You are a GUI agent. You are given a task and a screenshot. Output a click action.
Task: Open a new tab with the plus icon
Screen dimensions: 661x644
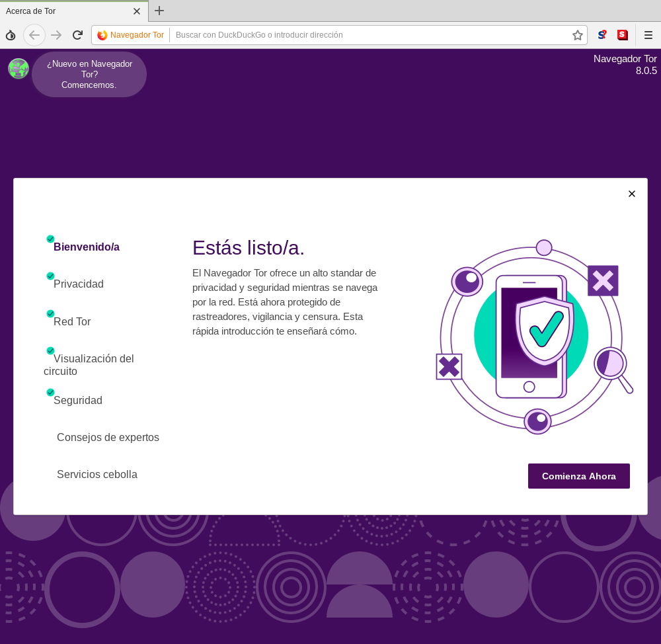pyautogui.click(x=159, y=11)
